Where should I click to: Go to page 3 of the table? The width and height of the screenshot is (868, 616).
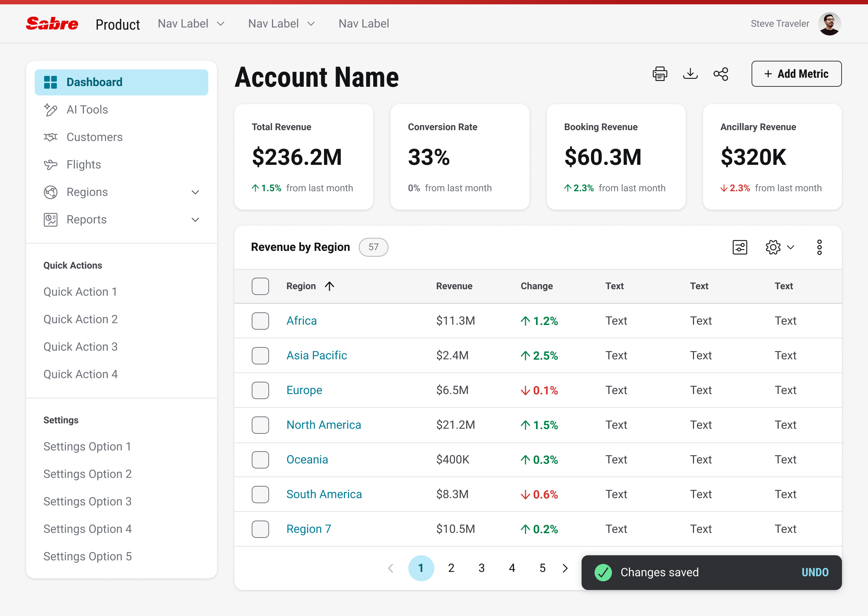[482, 568]
